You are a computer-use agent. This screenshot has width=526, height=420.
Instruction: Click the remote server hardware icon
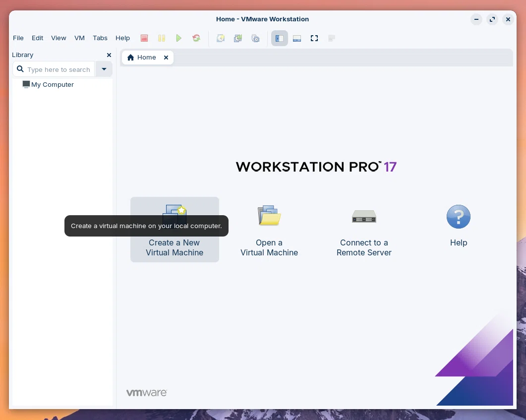coord(364,216)
